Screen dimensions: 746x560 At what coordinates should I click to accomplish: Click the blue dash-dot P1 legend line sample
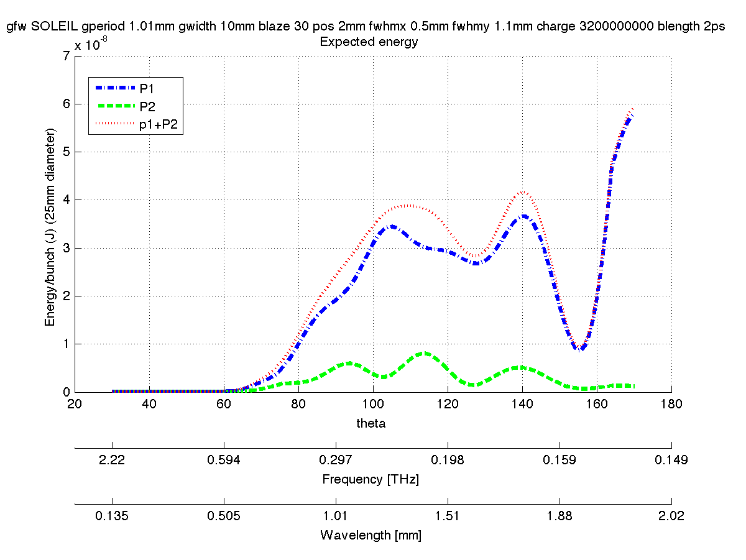[115, 88]
